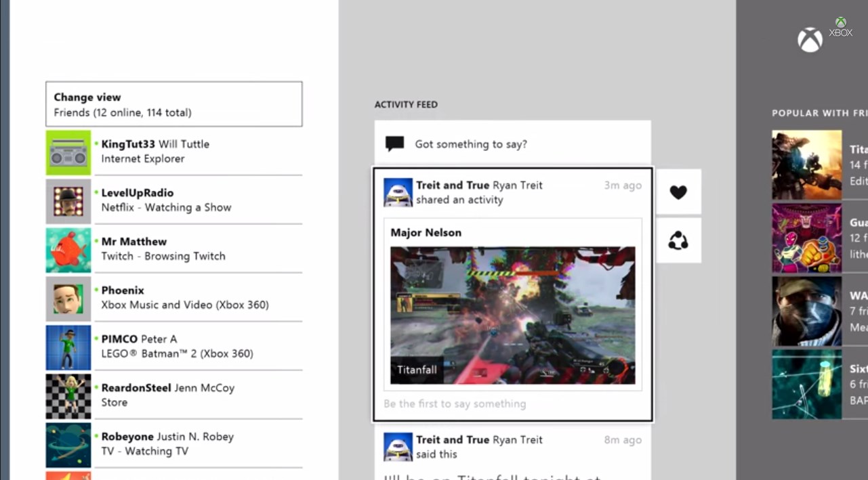Open Treit and True avatar on shared activity
Viewport: 868px width, 480px height.
point(398,192)
